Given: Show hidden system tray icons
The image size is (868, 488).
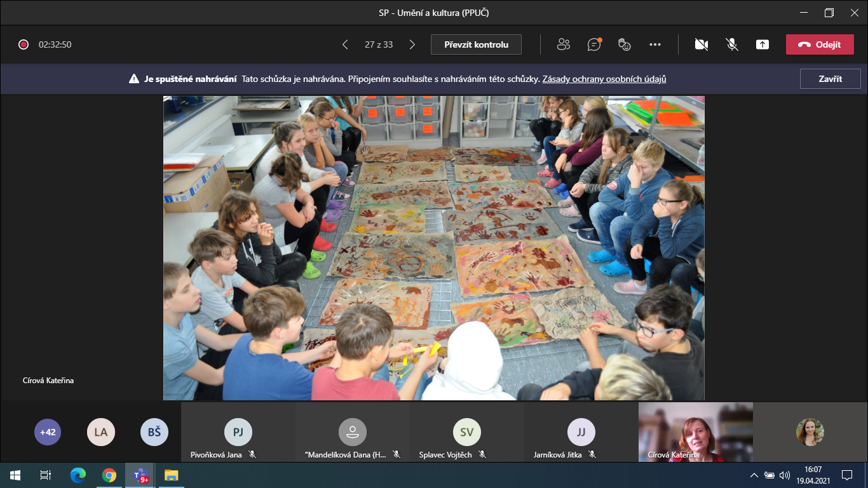Looking at the screenshot, I should [x=754, y=475].
